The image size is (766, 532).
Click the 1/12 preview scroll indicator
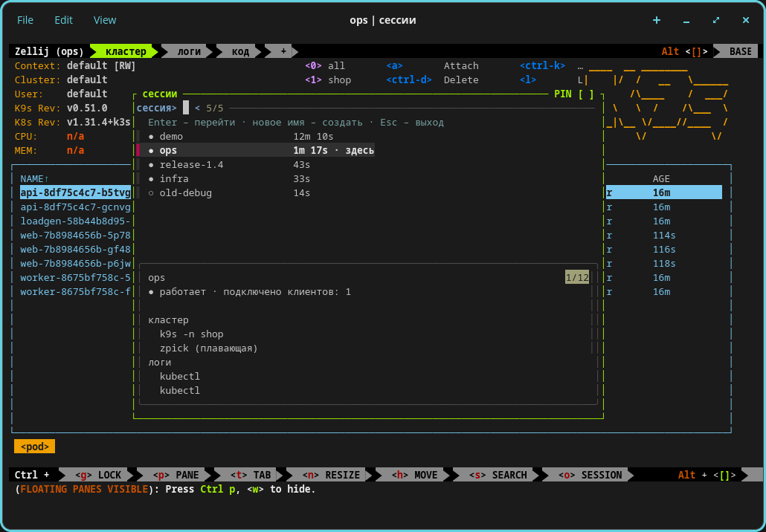point(577,278)
